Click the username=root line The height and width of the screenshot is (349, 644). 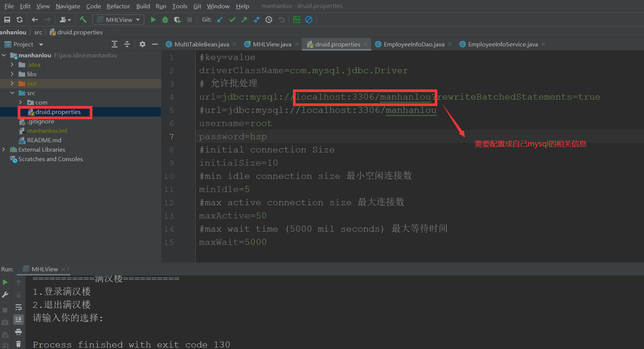coord(235,123)
